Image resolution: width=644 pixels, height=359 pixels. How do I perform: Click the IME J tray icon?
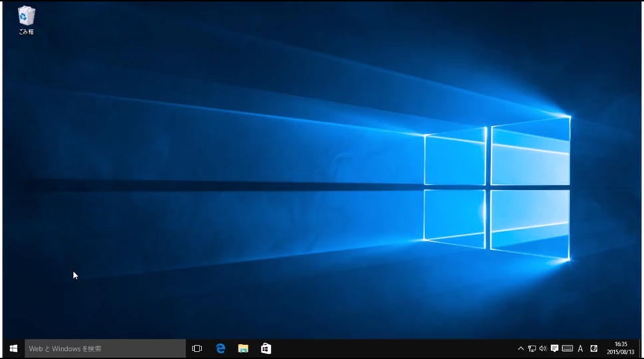(594, 348)
